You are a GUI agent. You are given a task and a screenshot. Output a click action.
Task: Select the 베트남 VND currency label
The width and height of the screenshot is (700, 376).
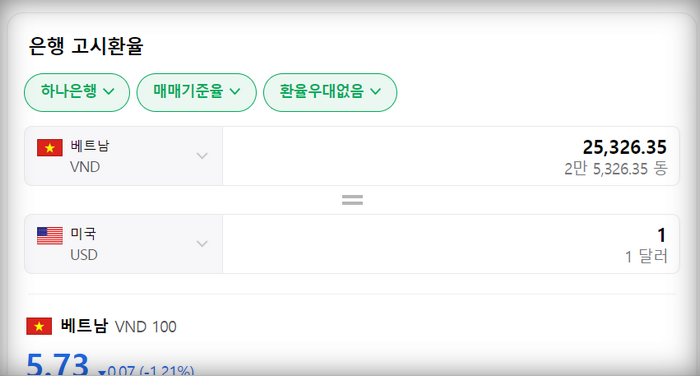[x=90, y=156]
